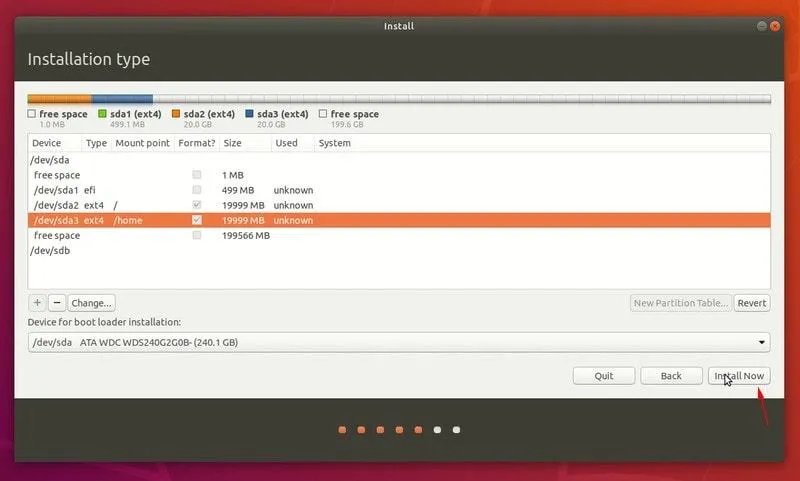Click the Mount point column header
This screenshot has height=481, width=800.
click(x=142, y=143)
